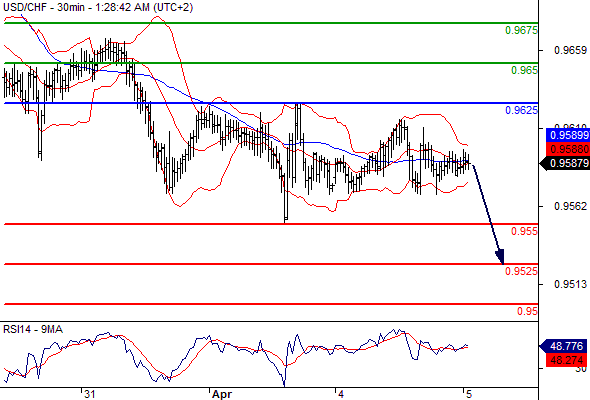
Task: Select the red 0.95880 price tag
Action: point(567,149)
